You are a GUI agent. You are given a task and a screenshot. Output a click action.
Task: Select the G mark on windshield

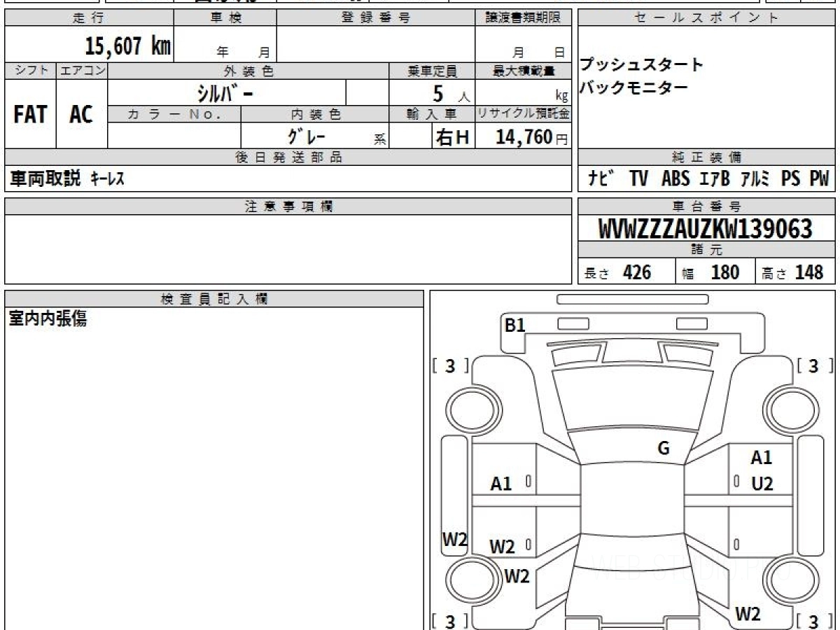tap(664, 449)
